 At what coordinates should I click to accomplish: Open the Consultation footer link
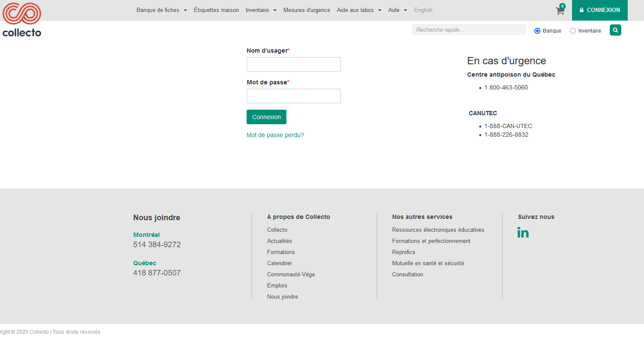point(408,275)
